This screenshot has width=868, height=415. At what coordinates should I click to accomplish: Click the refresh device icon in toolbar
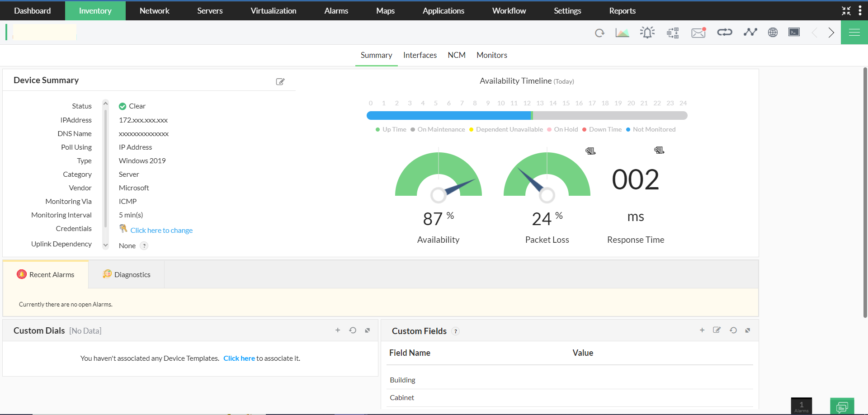click(x=600, y=32)
